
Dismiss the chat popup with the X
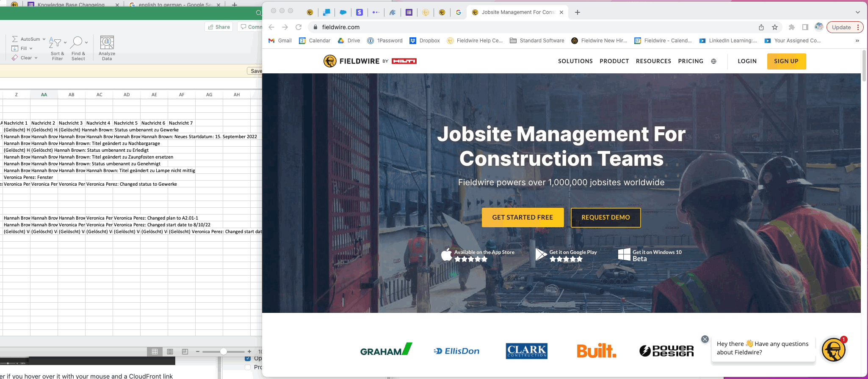pyautogui.click(x=705, y=339)
